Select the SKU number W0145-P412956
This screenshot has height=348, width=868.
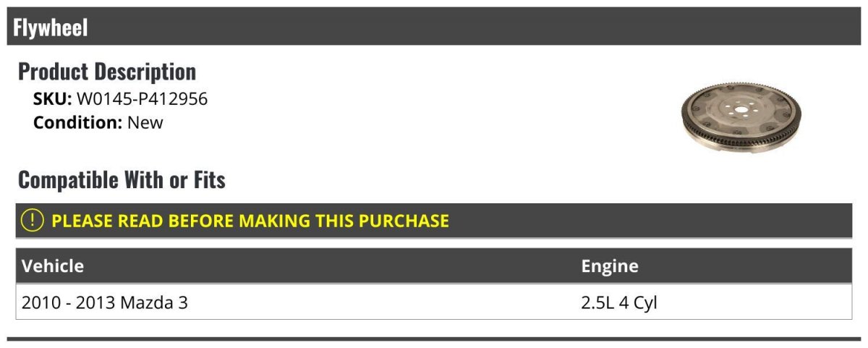(142, 99)
